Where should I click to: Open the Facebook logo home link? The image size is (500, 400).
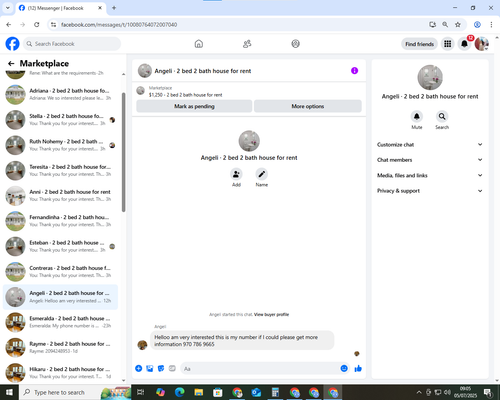click(13, 44)
